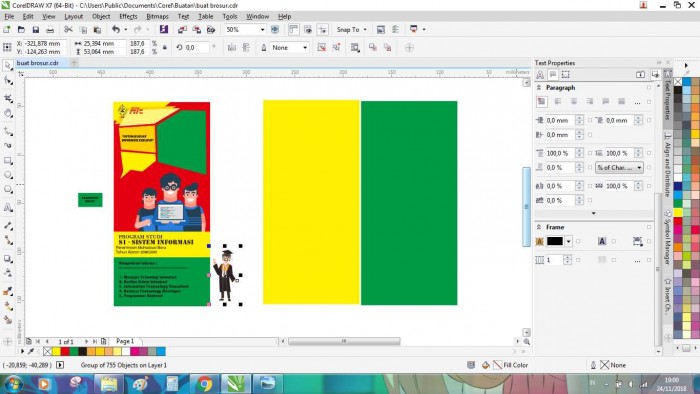Image resolution: width=700 pixels, height=394 pixels.
Task: Show Character properties in Text Properties
Action: pyautogui.click(x=540, y=75)
